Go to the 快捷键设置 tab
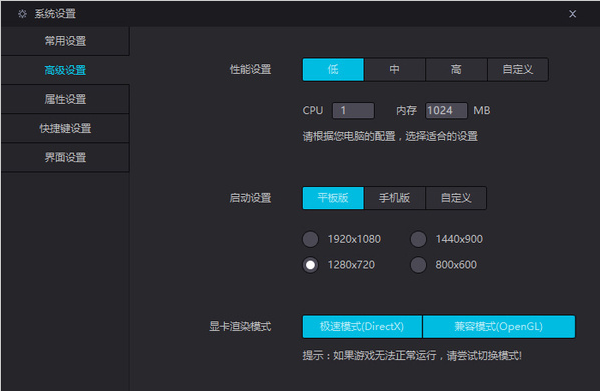The width and height of the screenshot is (600, 391). tap(65, 128)
